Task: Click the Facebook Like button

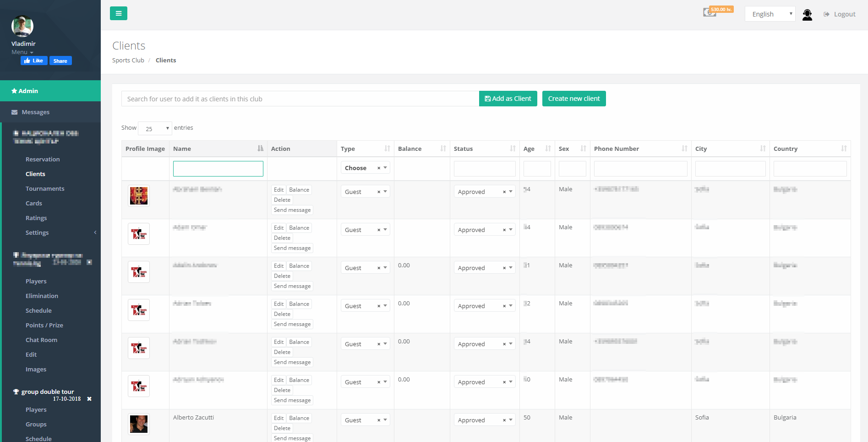Action: coord(34,61)
